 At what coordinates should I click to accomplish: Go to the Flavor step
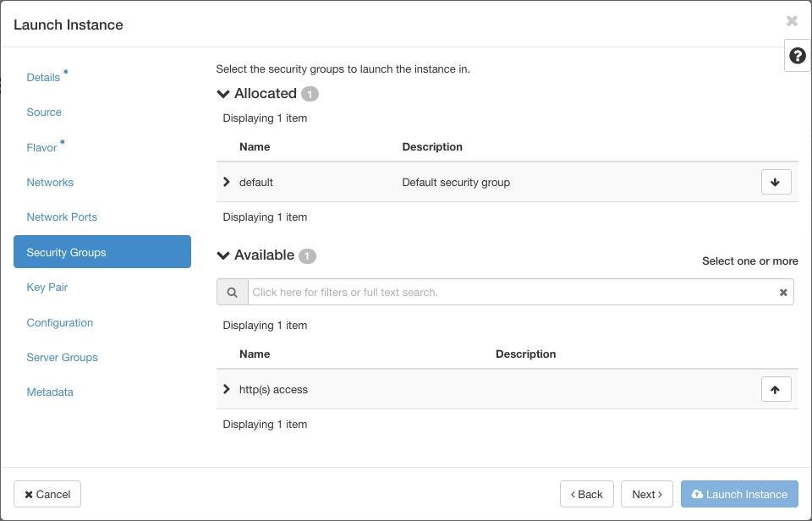coord(41,147)
